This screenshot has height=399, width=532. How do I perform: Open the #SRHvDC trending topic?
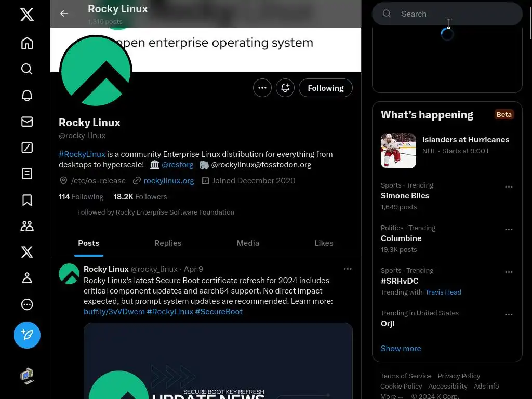[x=400, y=281]
